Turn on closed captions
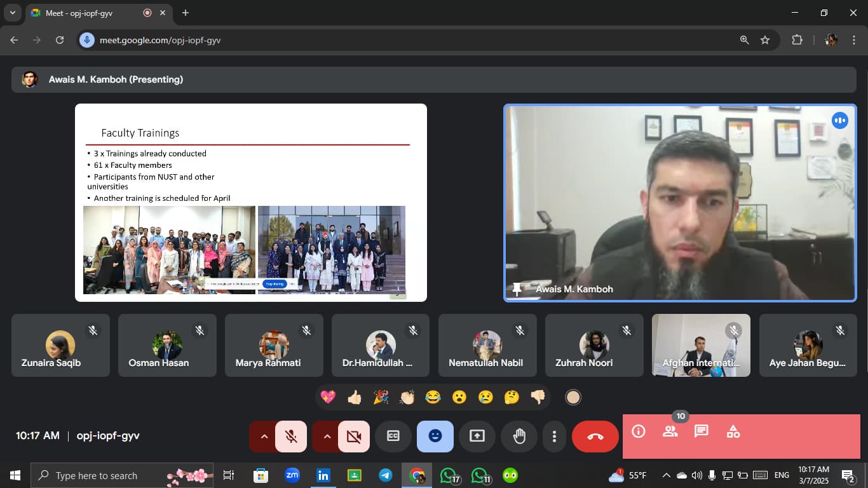Viewport: 868px width, 488px height. pyautogui.click(x=393, y=437)
